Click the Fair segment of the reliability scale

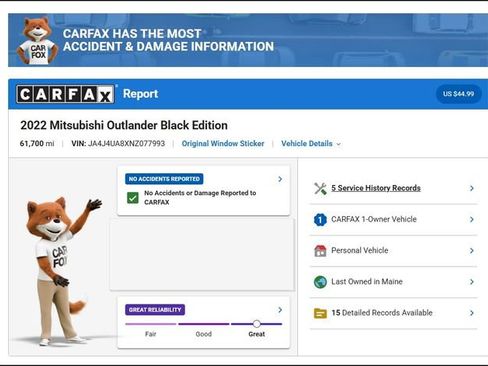click(x=151, y=324)
